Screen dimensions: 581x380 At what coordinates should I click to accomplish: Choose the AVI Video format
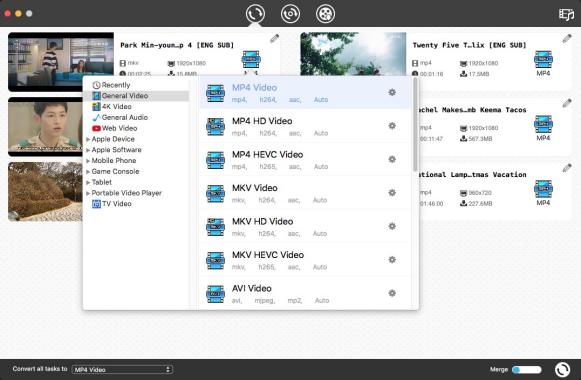point(305,293)
